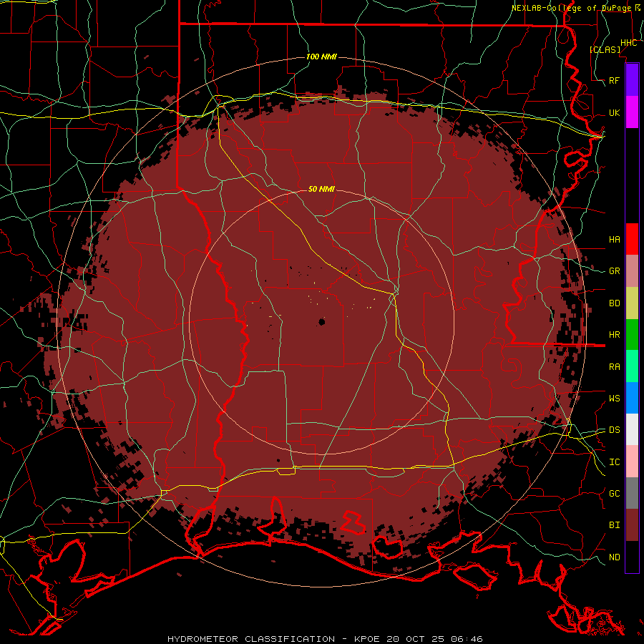Click the "DS" legend label

coord(614,430)
